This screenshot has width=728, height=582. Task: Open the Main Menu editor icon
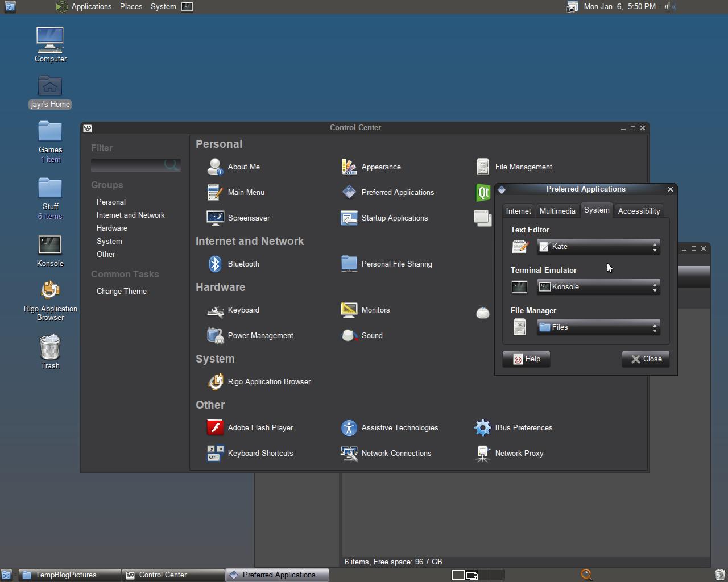pos(216,192)
